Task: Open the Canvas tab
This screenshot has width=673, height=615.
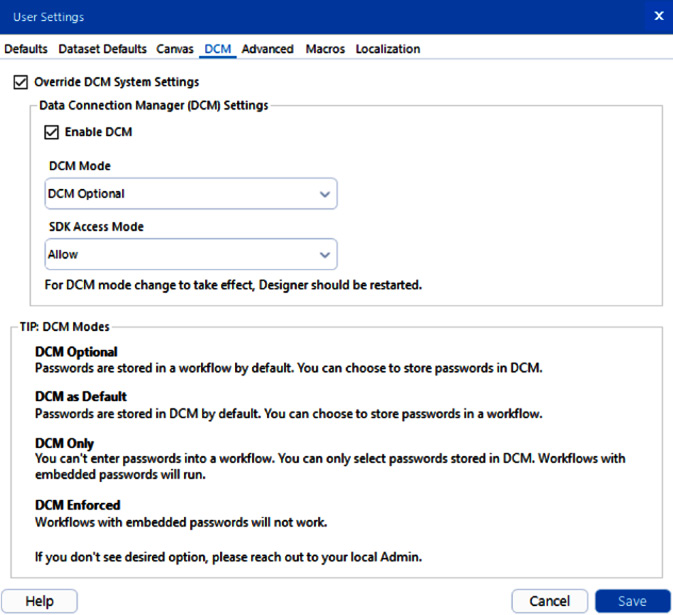Action: 175,49
